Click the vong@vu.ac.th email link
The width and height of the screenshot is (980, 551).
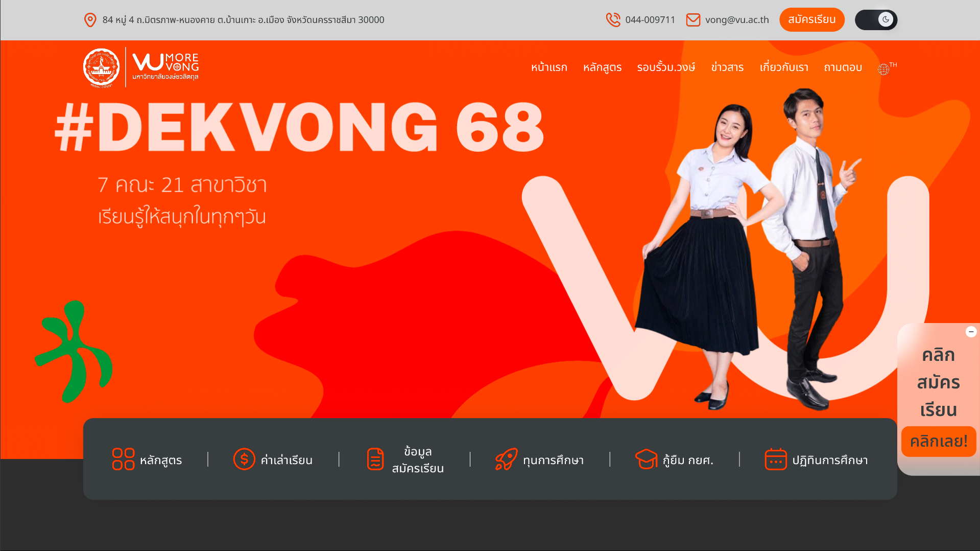tap(736, 20)
